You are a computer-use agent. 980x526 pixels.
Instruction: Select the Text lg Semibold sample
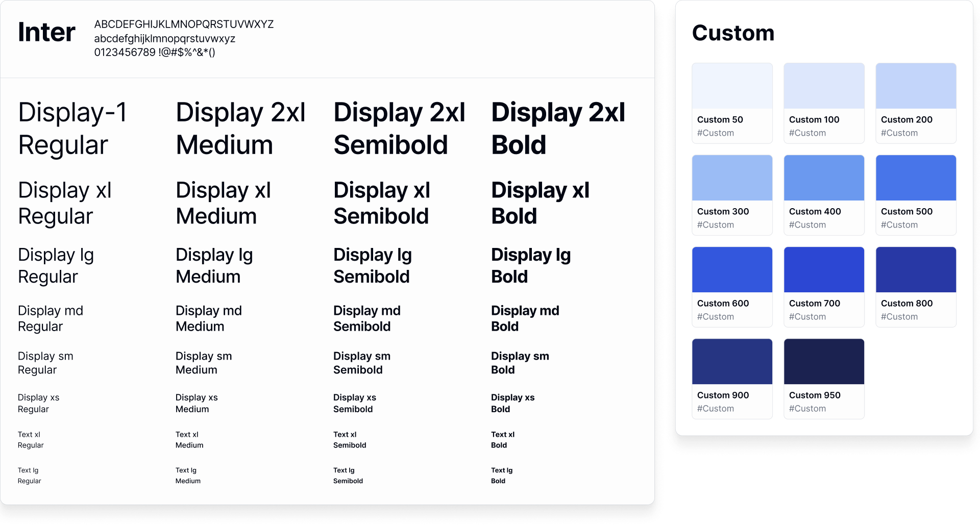tap(348, 475)
